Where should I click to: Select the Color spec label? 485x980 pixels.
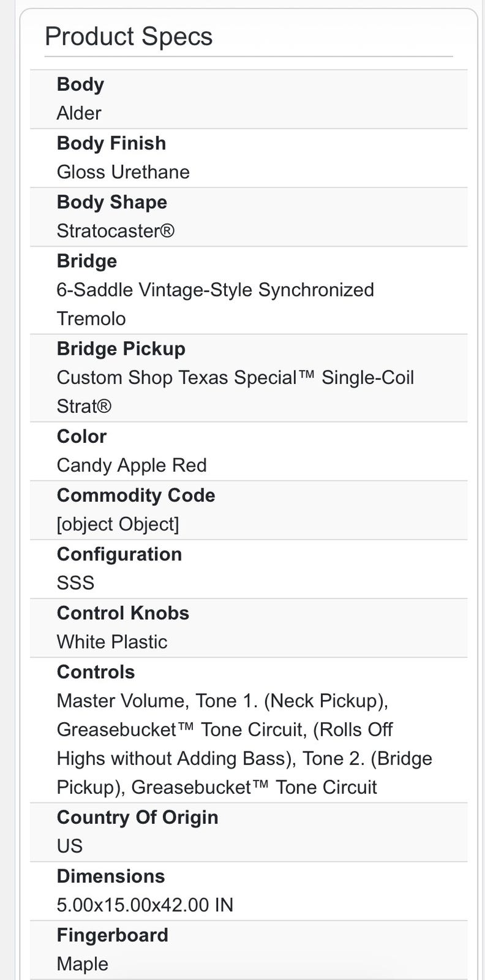(81, 437)
